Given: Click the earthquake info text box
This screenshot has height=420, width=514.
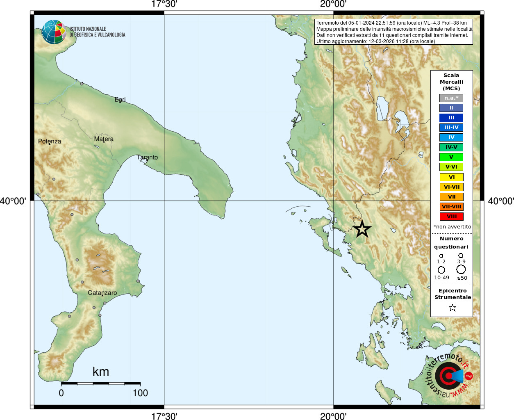Looking at the screenshot, I should click(394, 32).
